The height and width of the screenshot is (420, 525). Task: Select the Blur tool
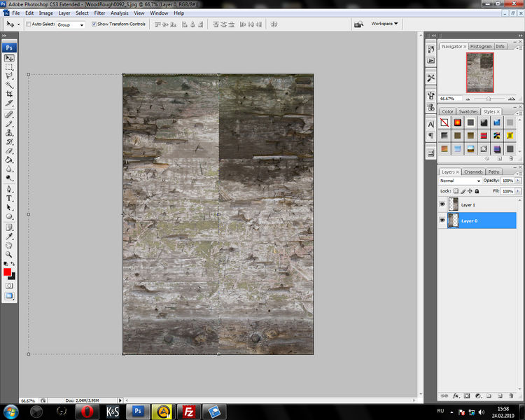pyautogui.click(x=9, y=169)
